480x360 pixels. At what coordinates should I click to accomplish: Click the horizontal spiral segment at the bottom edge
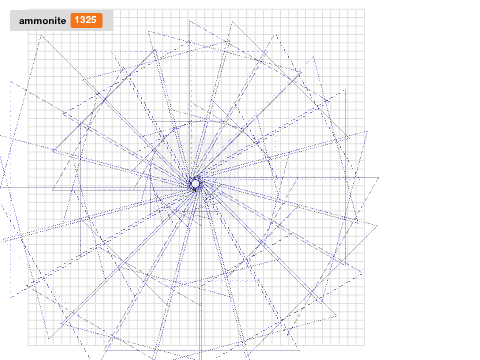(202, 350)
